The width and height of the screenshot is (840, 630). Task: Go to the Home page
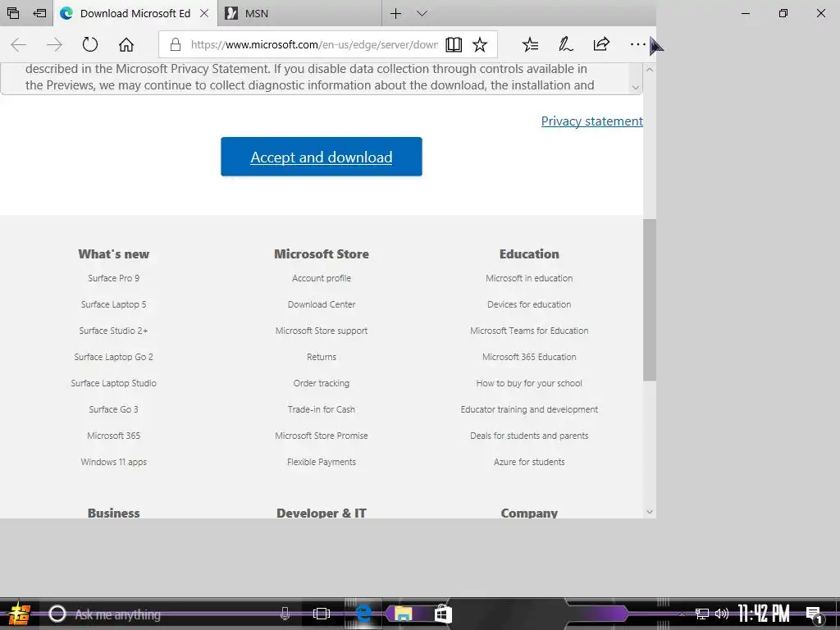pos(126,44)
